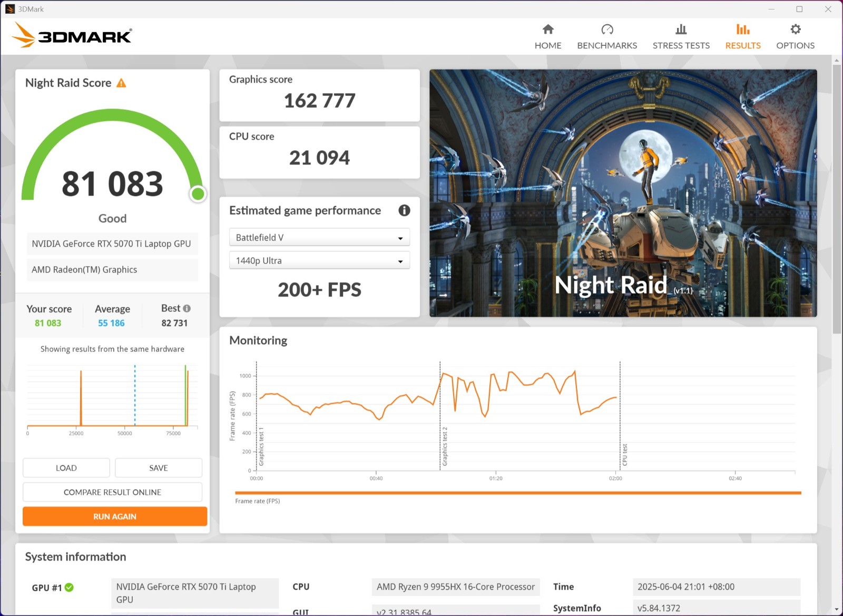Click the Night Raid benchmark artwork
Screen dimensions: 843x616
click(623, 193)
